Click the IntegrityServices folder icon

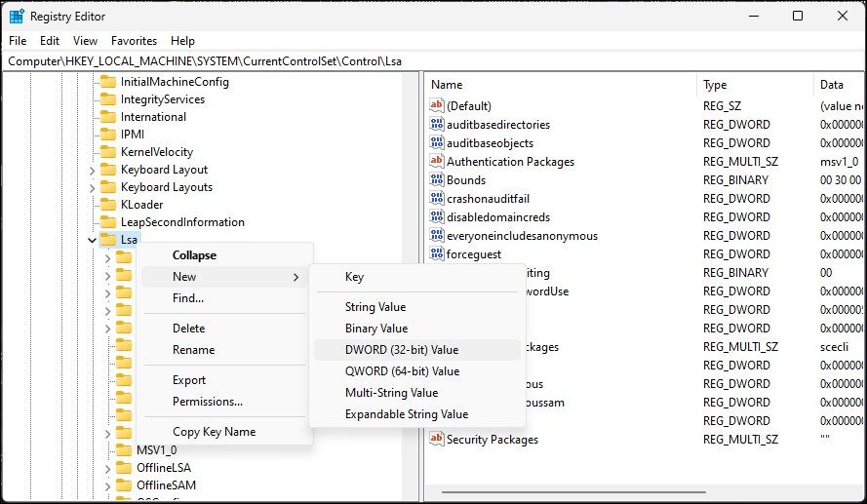(x=107, y=99)
